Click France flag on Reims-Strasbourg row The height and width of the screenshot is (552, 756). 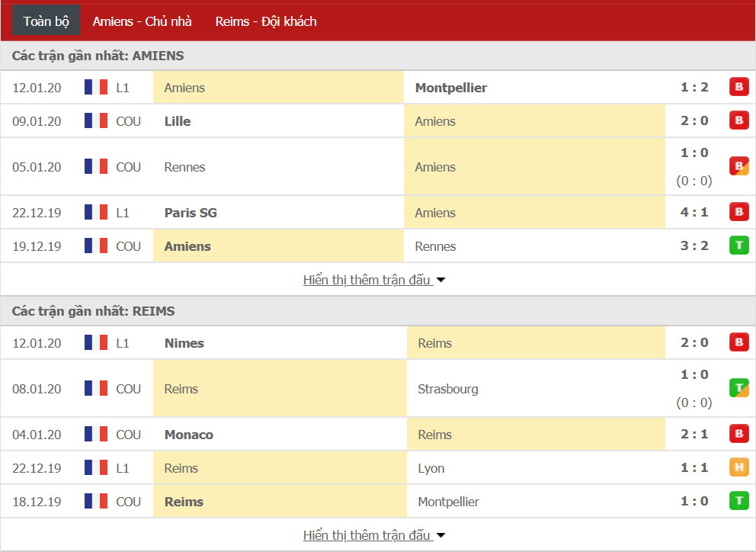coord(96,388)
